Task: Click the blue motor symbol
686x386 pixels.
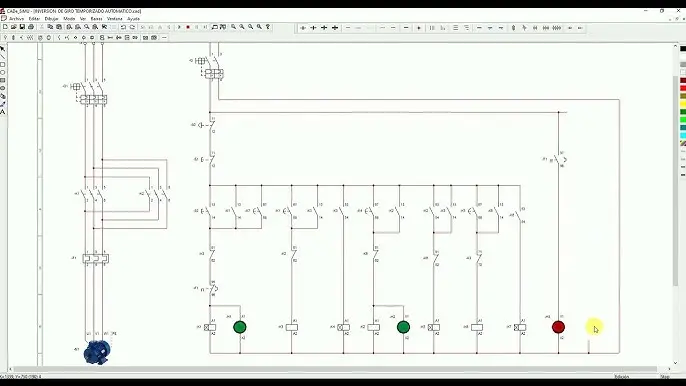Action: tap(97, 352)
